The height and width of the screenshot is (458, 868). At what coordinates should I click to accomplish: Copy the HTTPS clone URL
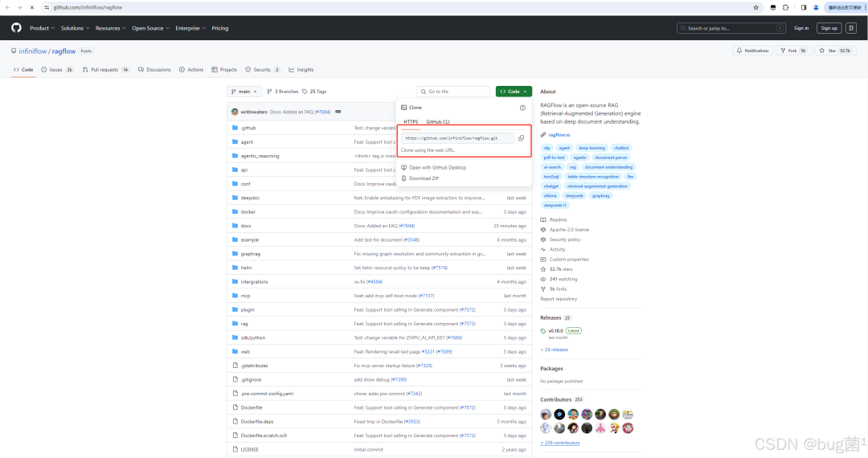point(521,138)
